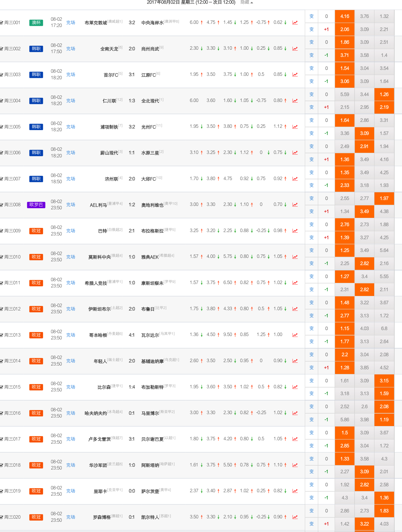Open the odds trend chart for 周三005
402x532 pixels.
point(295,127)
